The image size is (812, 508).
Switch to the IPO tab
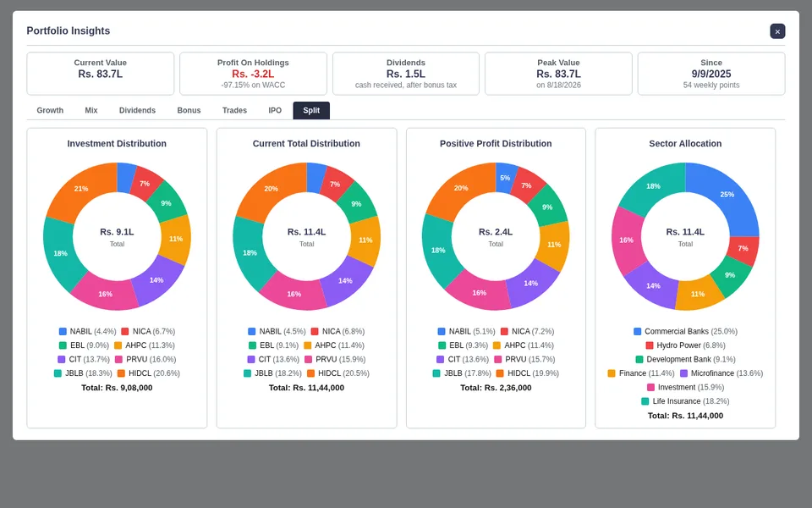click(x=275, y=110)
